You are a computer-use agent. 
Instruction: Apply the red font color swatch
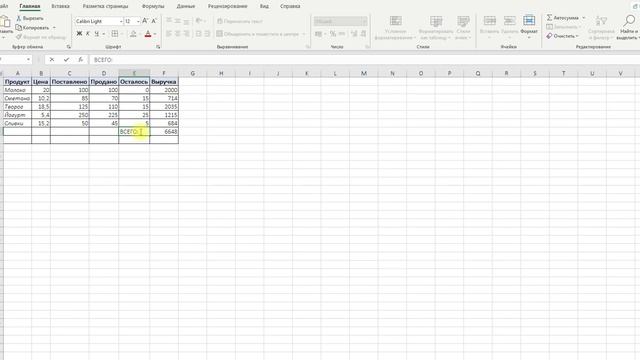coord(148,34)
